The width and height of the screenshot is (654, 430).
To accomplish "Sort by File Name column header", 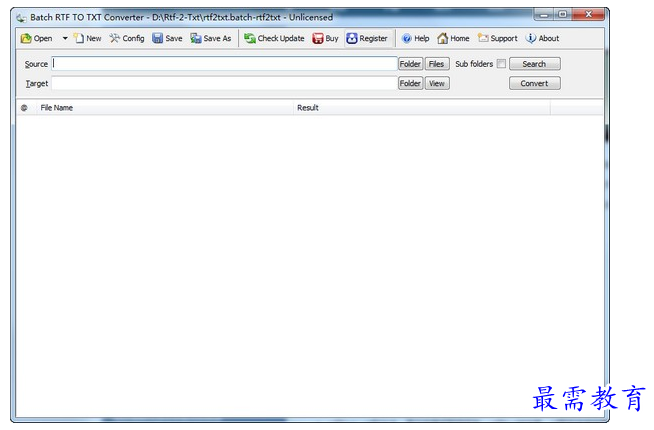I will (x=164, y=108).
